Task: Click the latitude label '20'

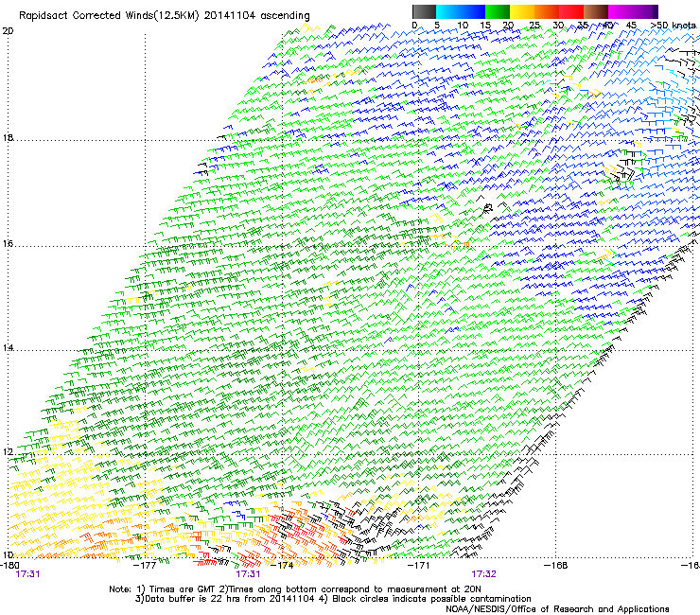Action: (x=8, y=31)
